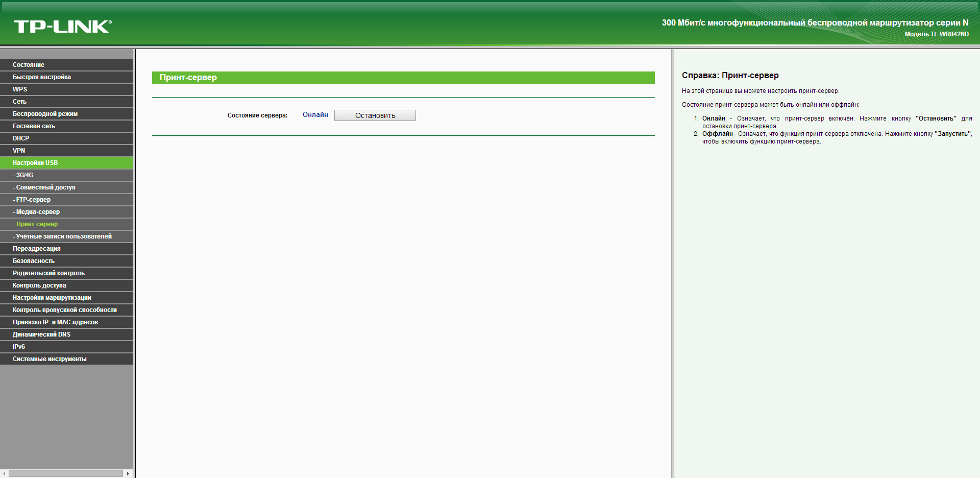Image resolution: width=980 pixels, height=478 pixels.
Task: Click the Модель TL-WR842ND text
Action: (937, 34)
